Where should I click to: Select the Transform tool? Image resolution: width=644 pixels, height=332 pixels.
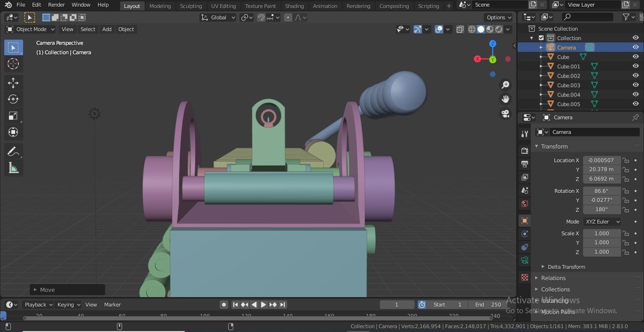click(13, 132)
